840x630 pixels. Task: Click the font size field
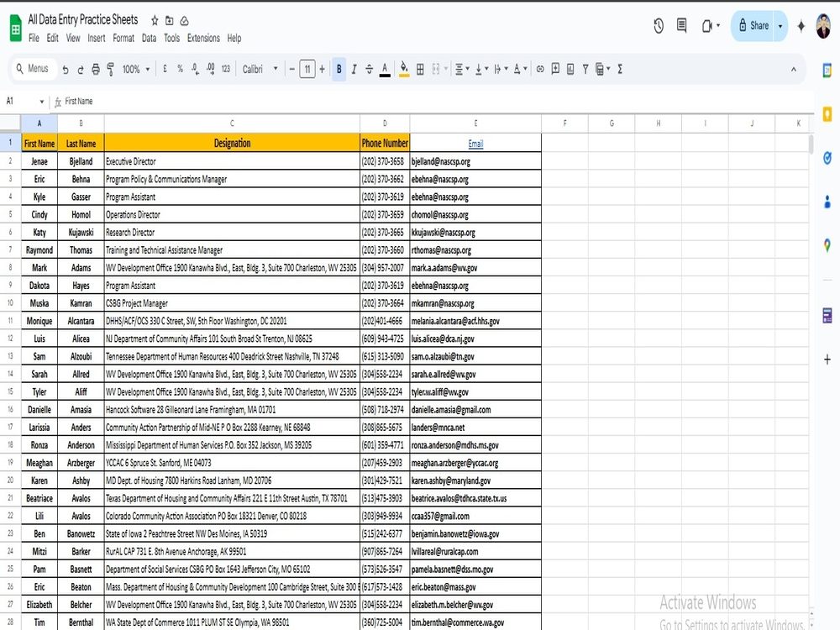pos(307,69)
